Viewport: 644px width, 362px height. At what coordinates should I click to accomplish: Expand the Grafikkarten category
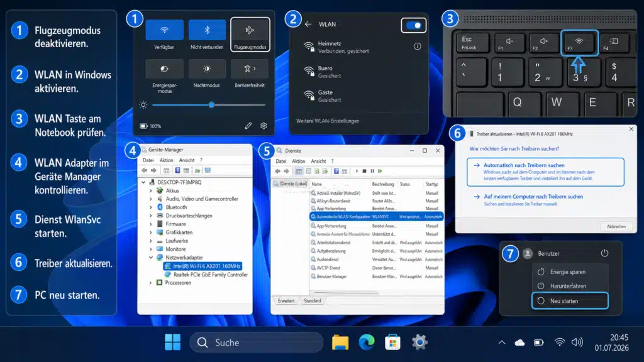pyautogui.click(x=151, y=233)
